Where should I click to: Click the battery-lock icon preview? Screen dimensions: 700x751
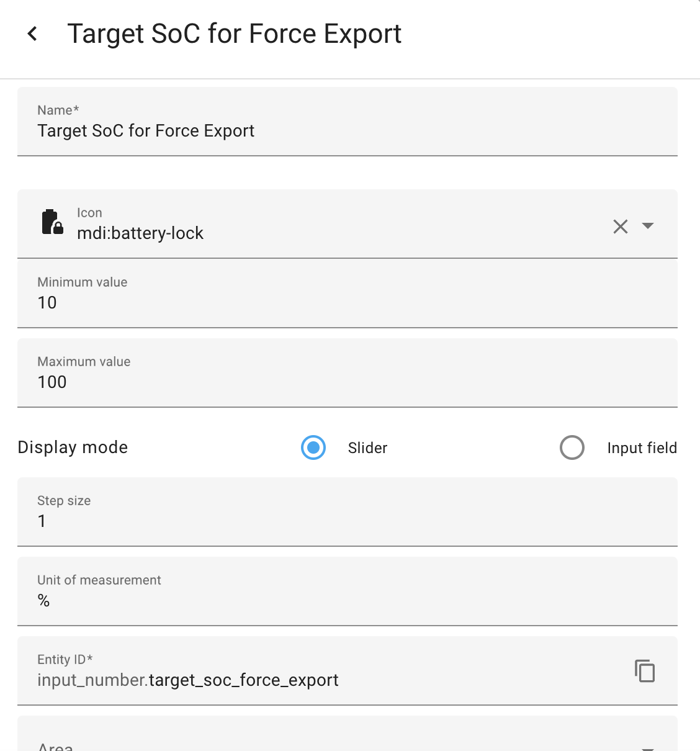tap(52, 222)
